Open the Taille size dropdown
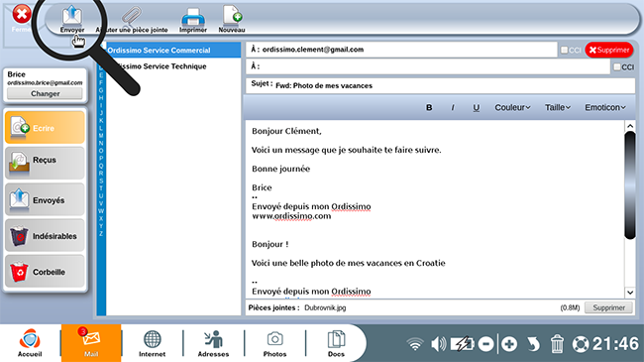The width and height of the screenshot is (644, 362). pos(558,107)
